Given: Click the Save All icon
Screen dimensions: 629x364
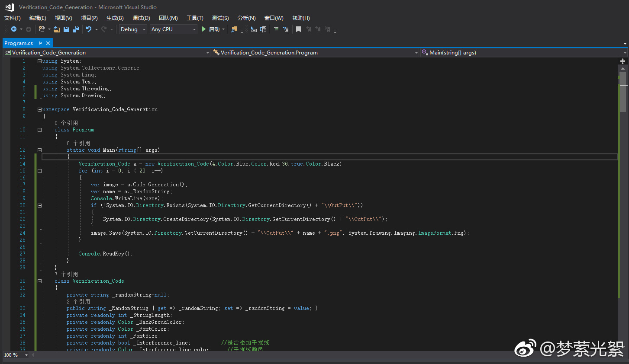Looking at the screenshot, I should (76, 29).
